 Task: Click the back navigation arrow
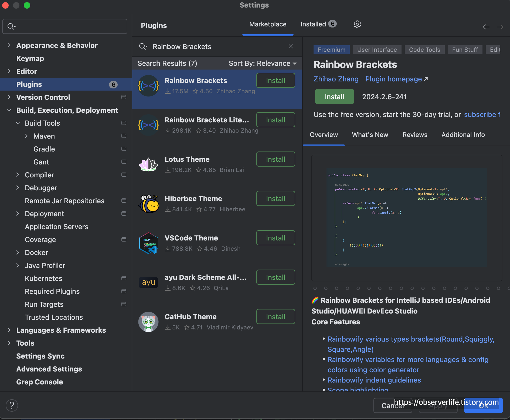click(x=486, y=27)
